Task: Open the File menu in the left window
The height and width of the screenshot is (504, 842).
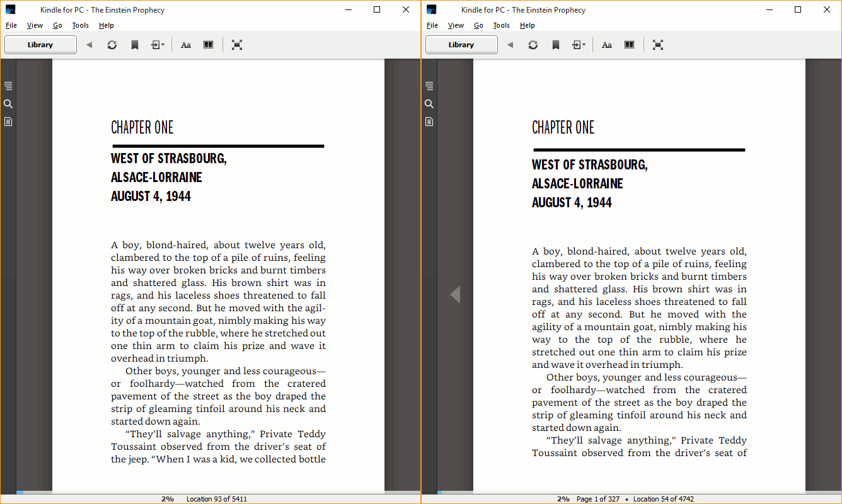Action: tap(11, 25)
